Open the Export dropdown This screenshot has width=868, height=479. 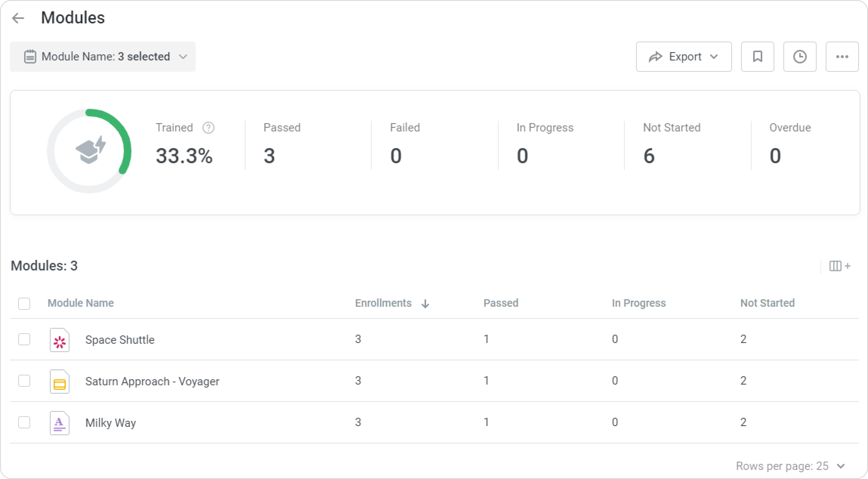684,57
